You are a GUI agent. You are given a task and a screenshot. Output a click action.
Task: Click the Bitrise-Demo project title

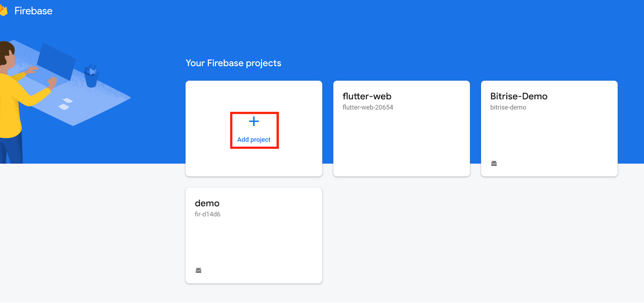[x=518, y=96]
